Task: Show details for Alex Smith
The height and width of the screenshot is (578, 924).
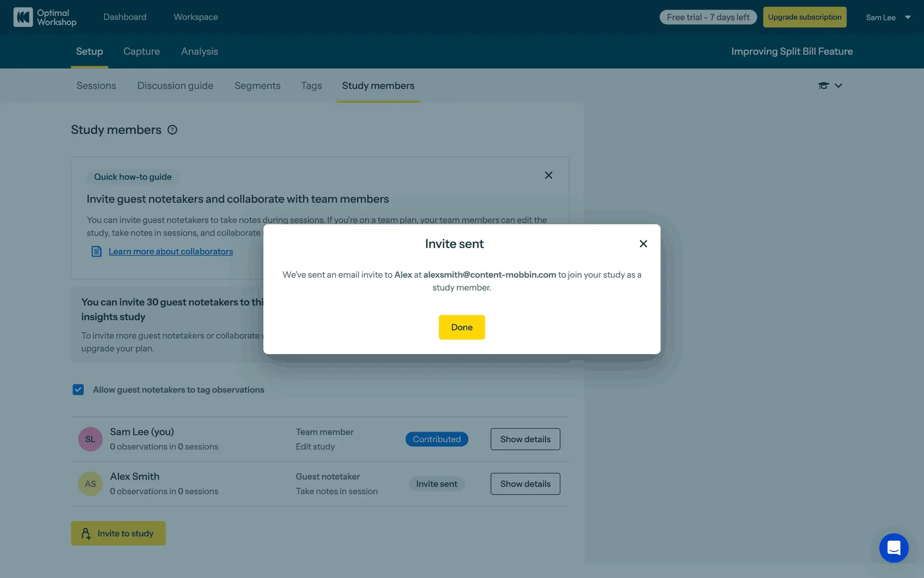Action: [x=525, y=484]
